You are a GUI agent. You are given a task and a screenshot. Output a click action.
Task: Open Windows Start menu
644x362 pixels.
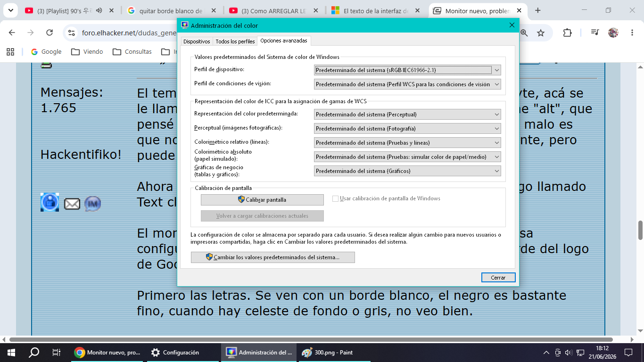pyautogui.click(x=11, y=352)
